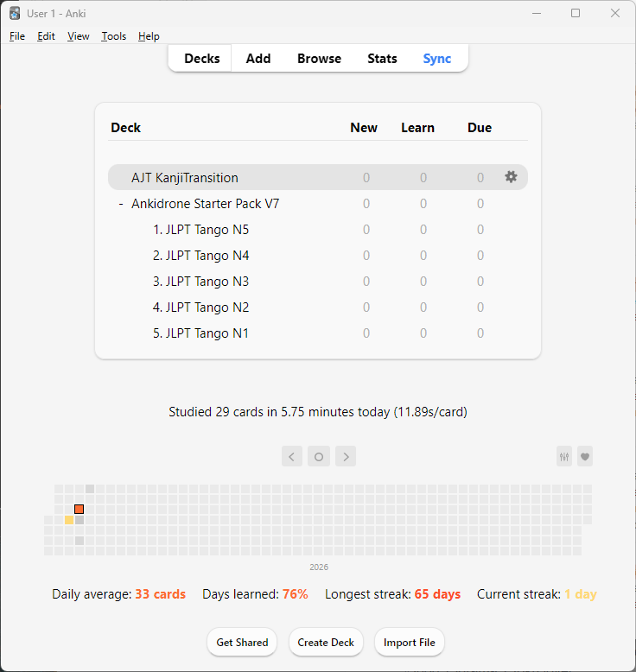Open the Edit menu
This screenshot has width=636, height=672.
[x=46, y=36]
